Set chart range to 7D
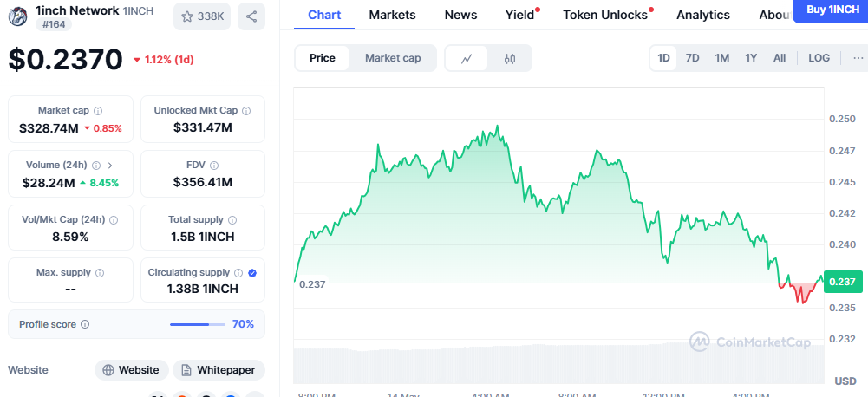Screen dimensions: 868x397 693,57
